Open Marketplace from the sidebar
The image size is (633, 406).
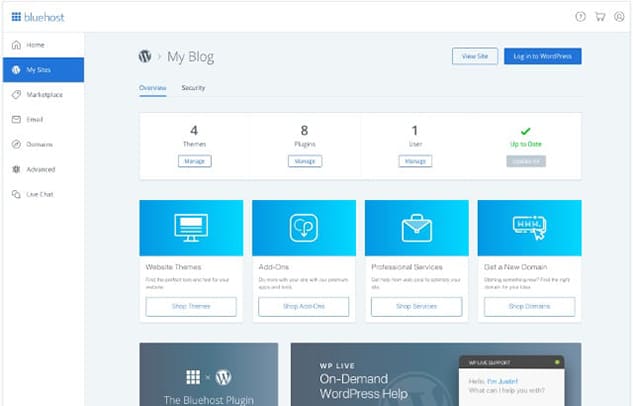click(44, 94)
